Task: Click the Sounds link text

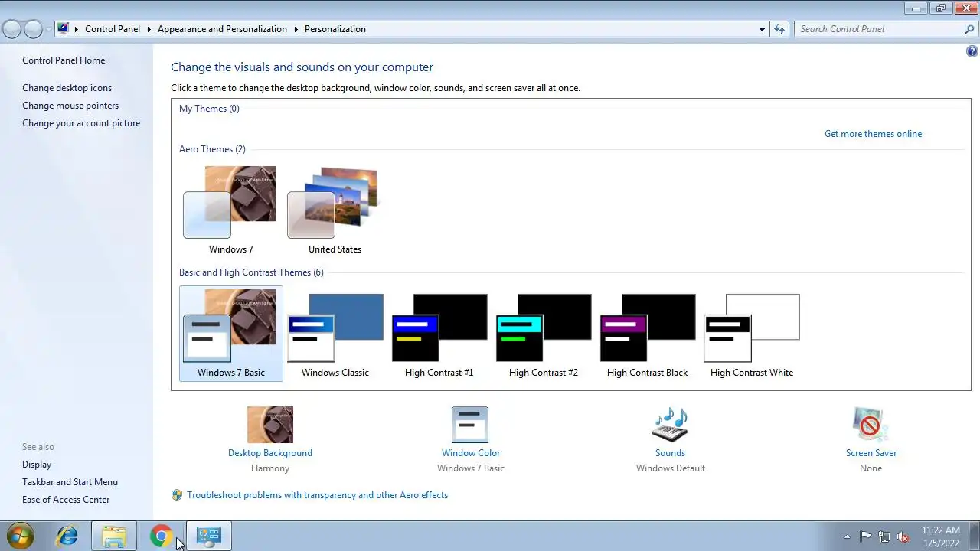Action: tap(670, 453)
